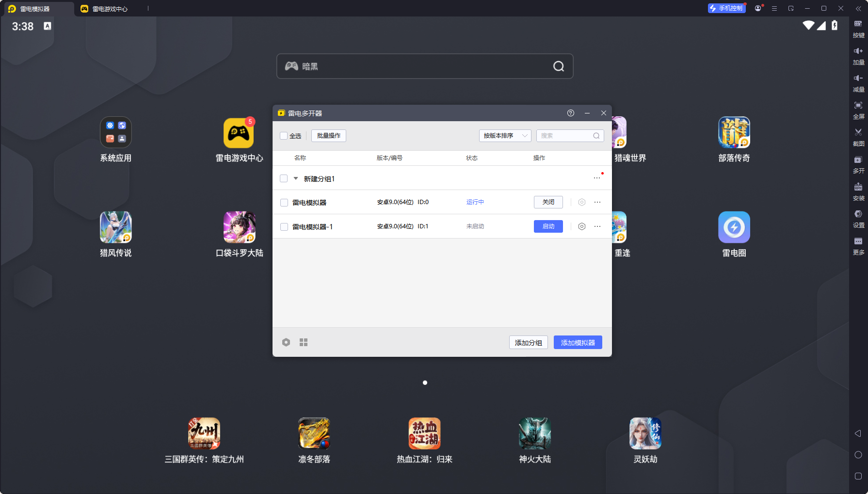Launch 雷电游戏中心 app on home screen
868x494 pixels.
click(239, 133)
